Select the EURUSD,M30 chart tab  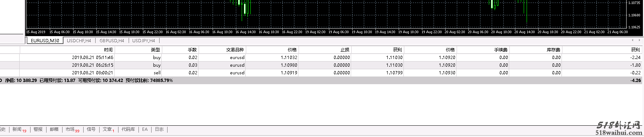(x=45, y=41)
